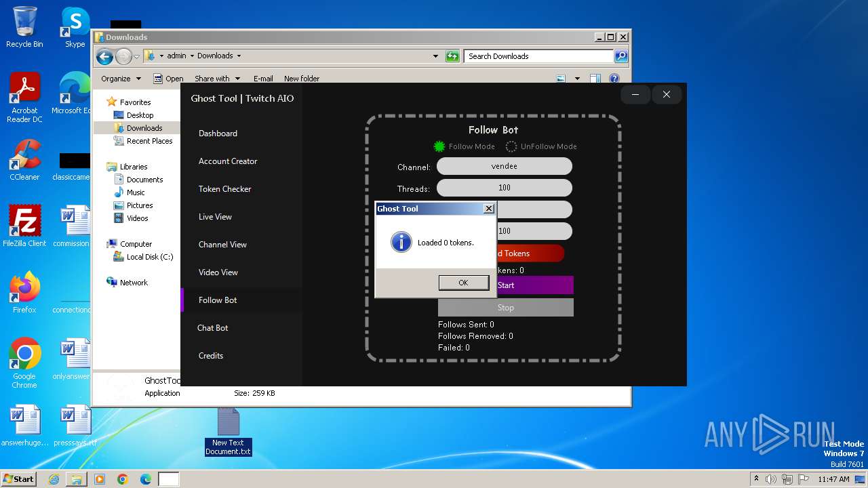Click the Explorer back arrow button
The width and height of the screenshot is (868, 488).
(x=104, y=56)
